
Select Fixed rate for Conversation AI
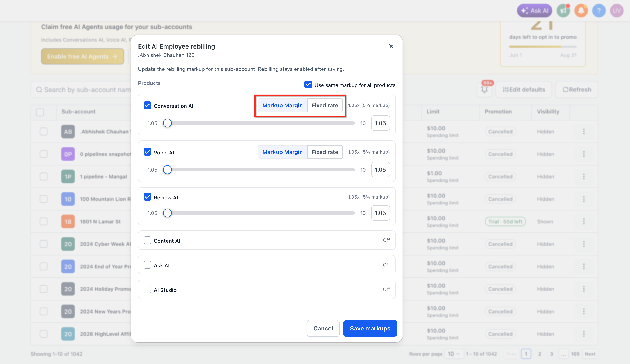[x=325, y=105]
